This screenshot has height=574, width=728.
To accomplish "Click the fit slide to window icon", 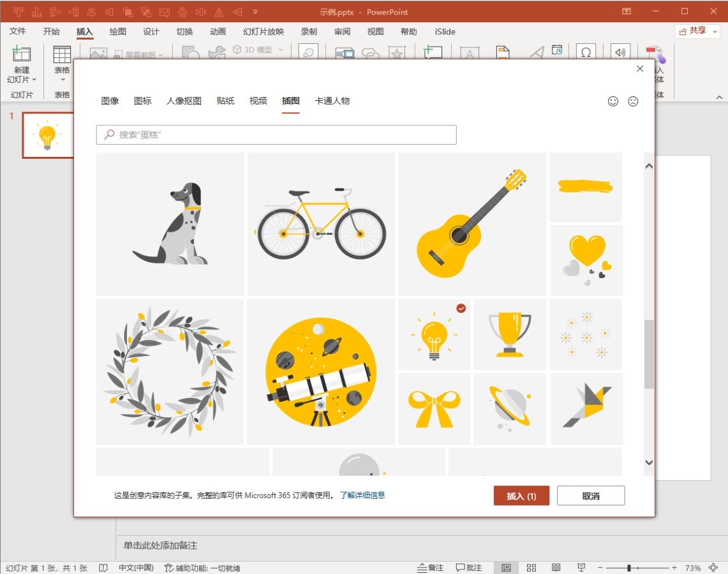I will [x=713, y=568].
